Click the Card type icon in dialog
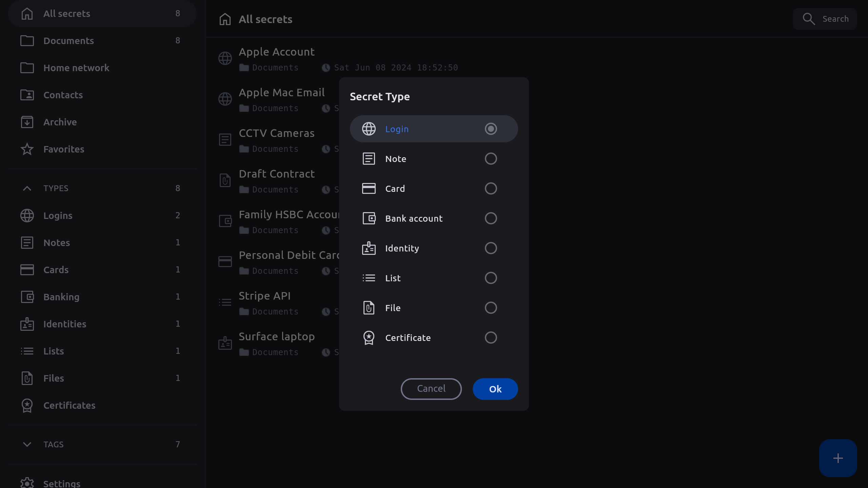The image size is (868, 488). coord(369,188)
